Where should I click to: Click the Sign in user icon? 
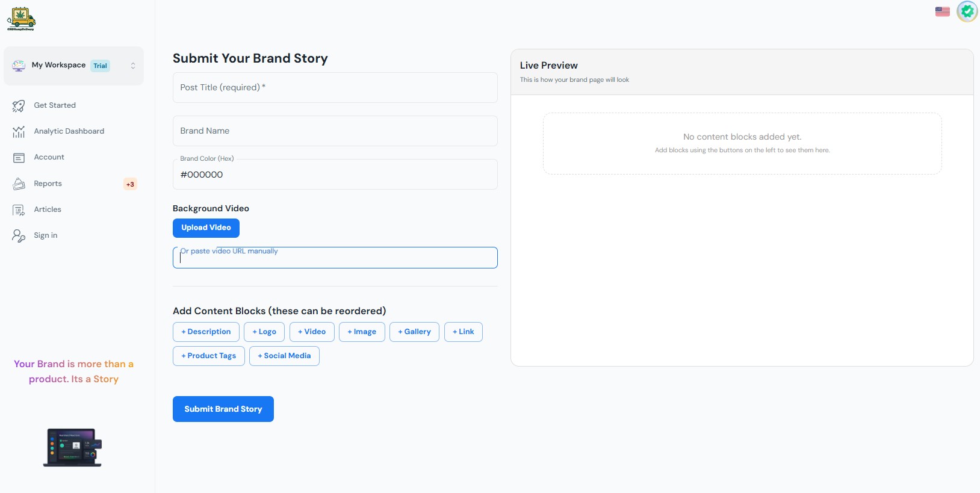pyautogui.click(x=19, y=235)
